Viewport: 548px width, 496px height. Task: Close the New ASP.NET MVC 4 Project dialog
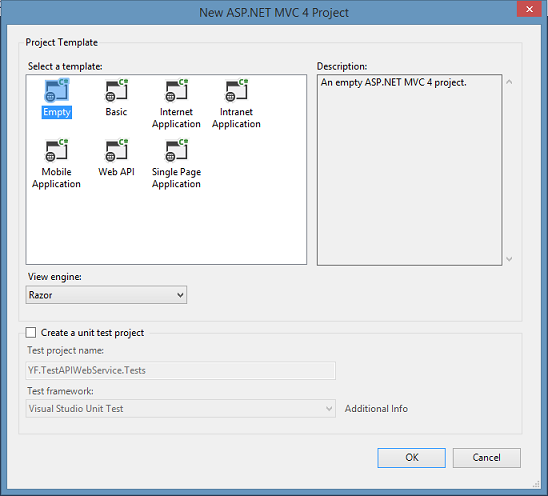point(529,9)
